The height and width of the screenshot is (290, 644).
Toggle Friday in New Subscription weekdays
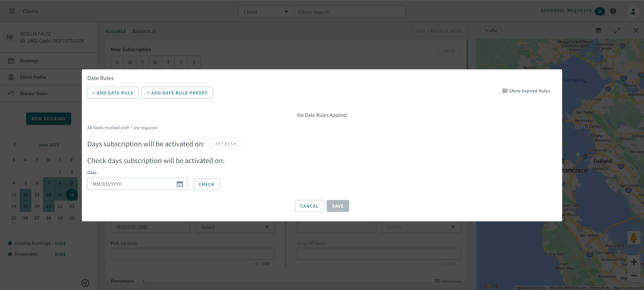coord(181,62)
